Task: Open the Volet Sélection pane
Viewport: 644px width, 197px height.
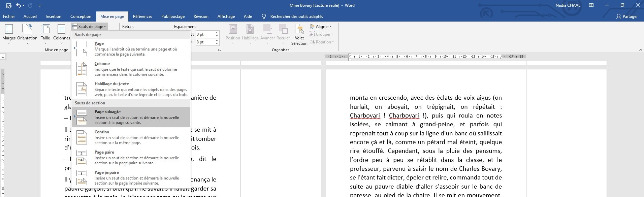Action: 299,34
